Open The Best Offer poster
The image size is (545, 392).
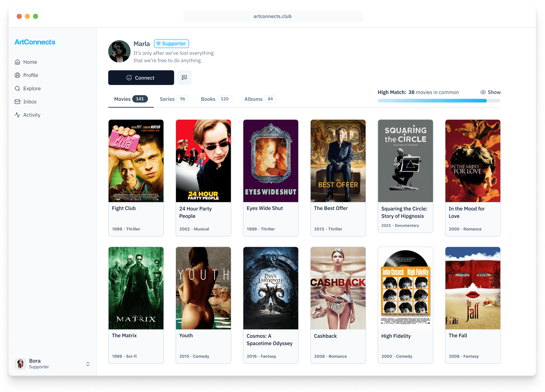(338, 161)
